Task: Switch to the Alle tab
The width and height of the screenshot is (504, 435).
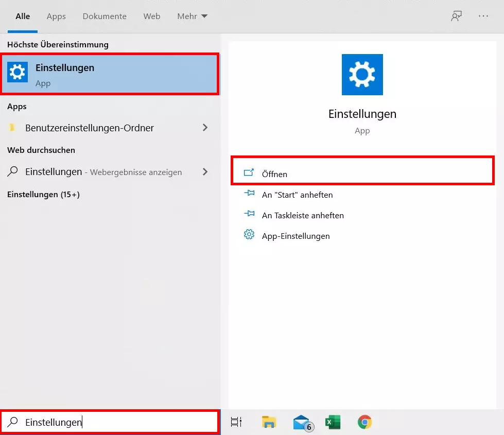Action: 23,16
